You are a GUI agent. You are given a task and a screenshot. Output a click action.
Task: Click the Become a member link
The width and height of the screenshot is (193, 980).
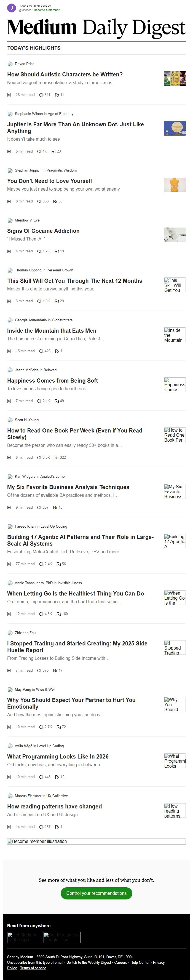[47, 10]
